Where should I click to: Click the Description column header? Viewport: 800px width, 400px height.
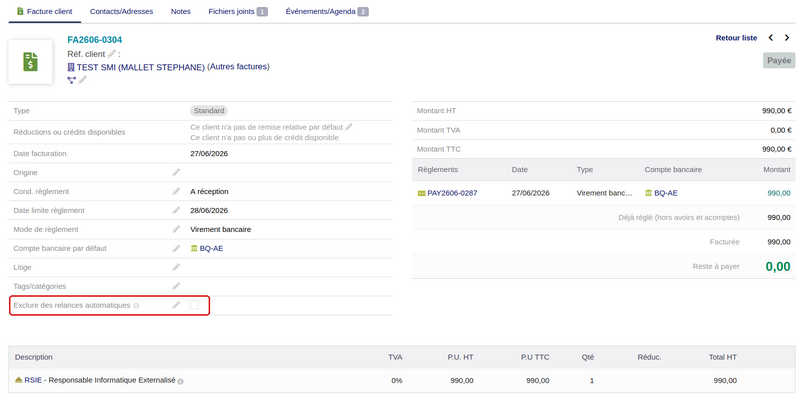pyautogui.click(x=34, y=357)
